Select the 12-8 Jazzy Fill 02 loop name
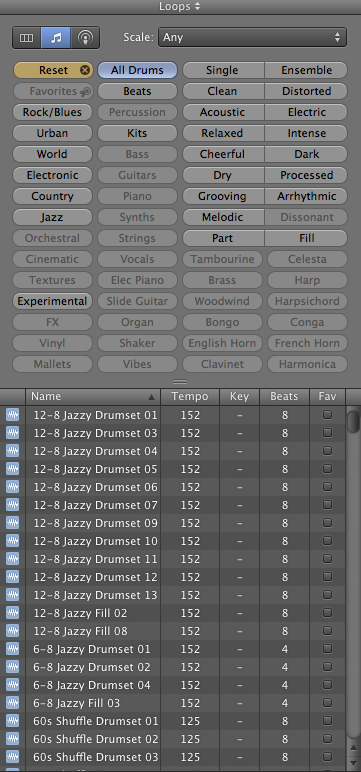The height and width of the screenshot is (772, 361). (80, 613)
